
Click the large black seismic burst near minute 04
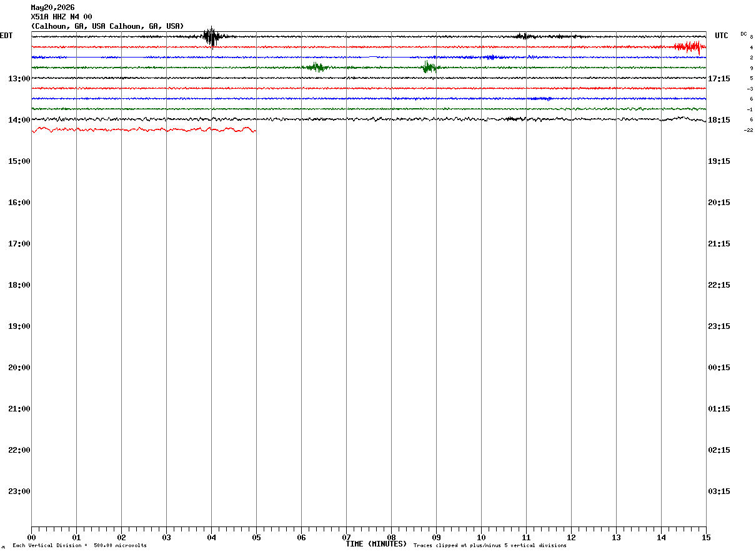pyautogui.click(x=212, y=36)
